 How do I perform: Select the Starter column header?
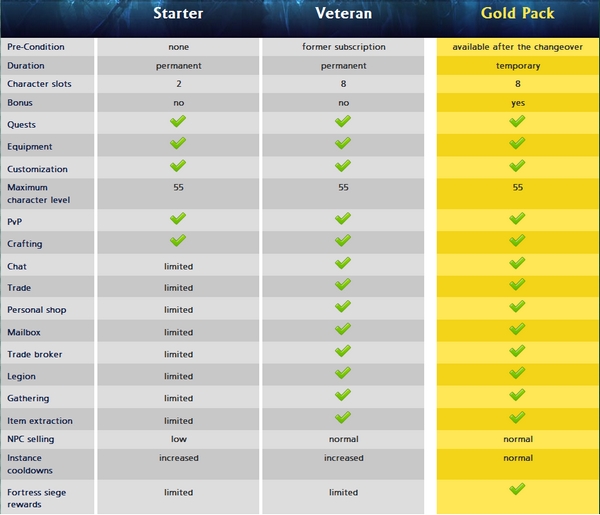(178, 14)
